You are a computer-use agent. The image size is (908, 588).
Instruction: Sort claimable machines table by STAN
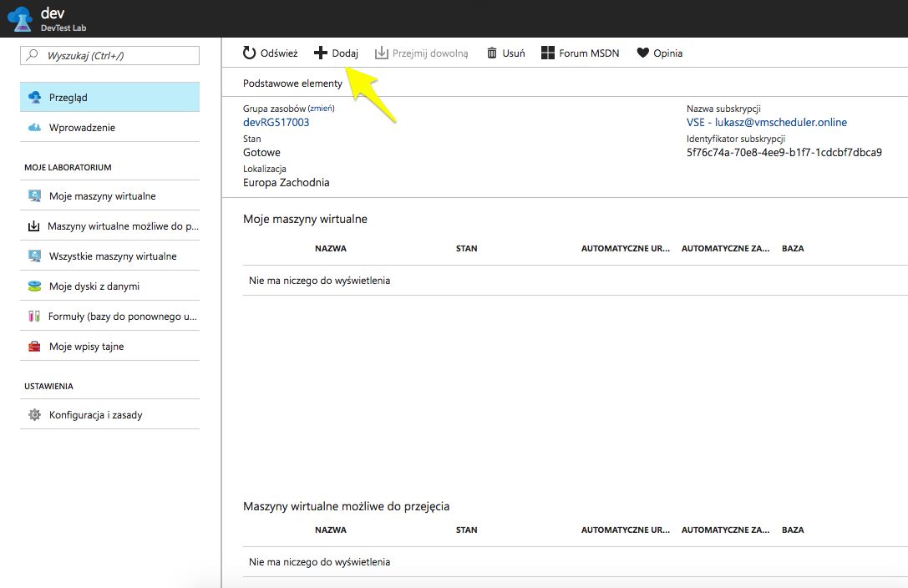(x=467, y=530)
